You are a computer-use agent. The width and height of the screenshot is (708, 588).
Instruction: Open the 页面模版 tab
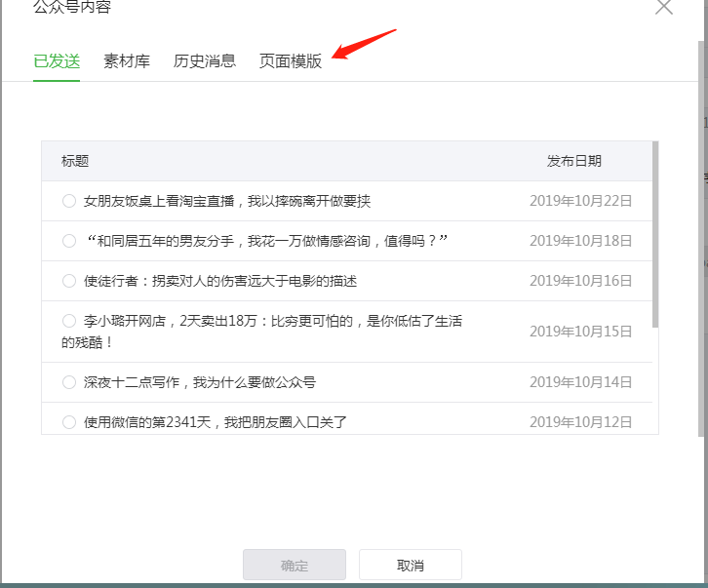[x=290, y=60]
